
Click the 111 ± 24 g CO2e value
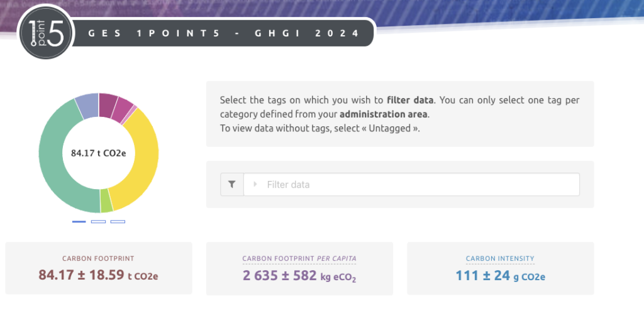(500, 275)
